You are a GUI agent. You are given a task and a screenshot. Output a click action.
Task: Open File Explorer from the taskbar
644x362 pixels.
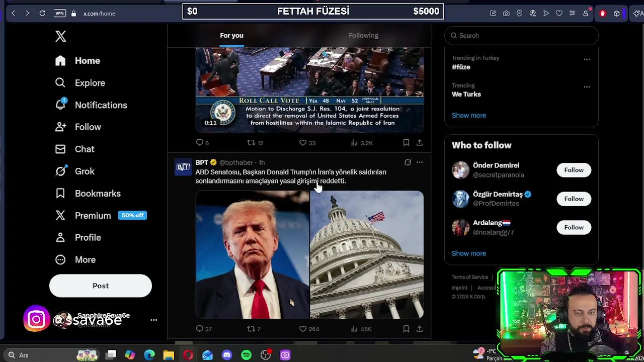169,355
